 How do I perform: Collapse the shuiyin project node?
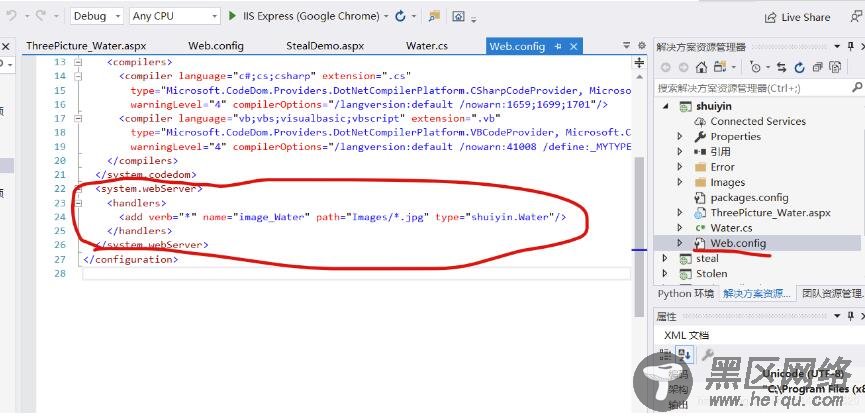coord(666,105)
